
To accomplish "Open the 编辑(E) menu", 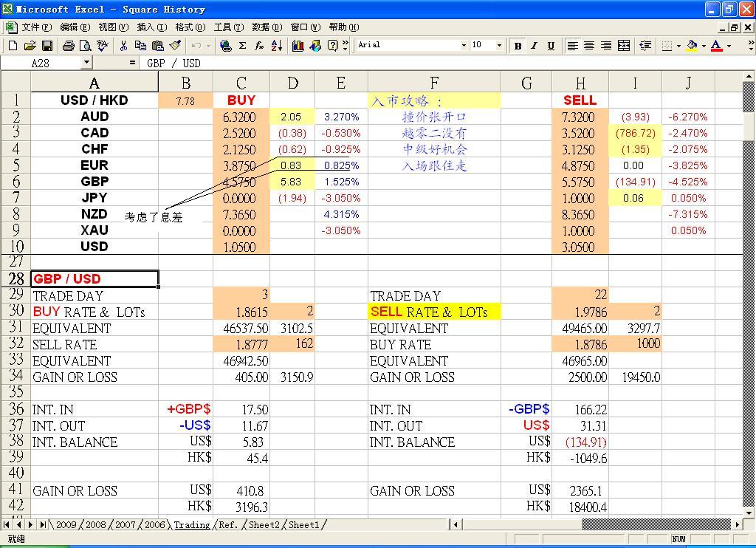I will [x=75, y=27].
